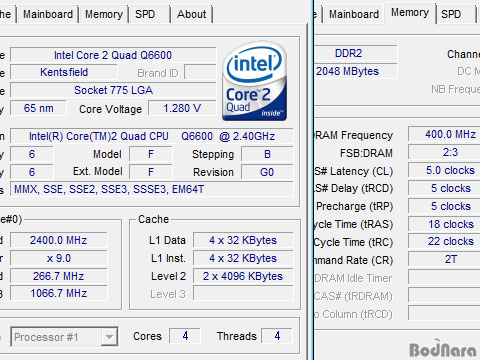Click the DRAM Frequency 400.0 MHz field
This screenshot has width=480, height=360.
tap(444, 134)
